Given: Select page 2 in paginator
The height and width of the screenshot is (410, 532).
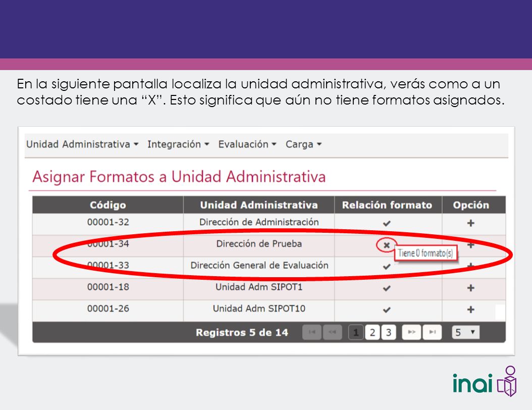Looking at the screenshot, I should (373, 332).
